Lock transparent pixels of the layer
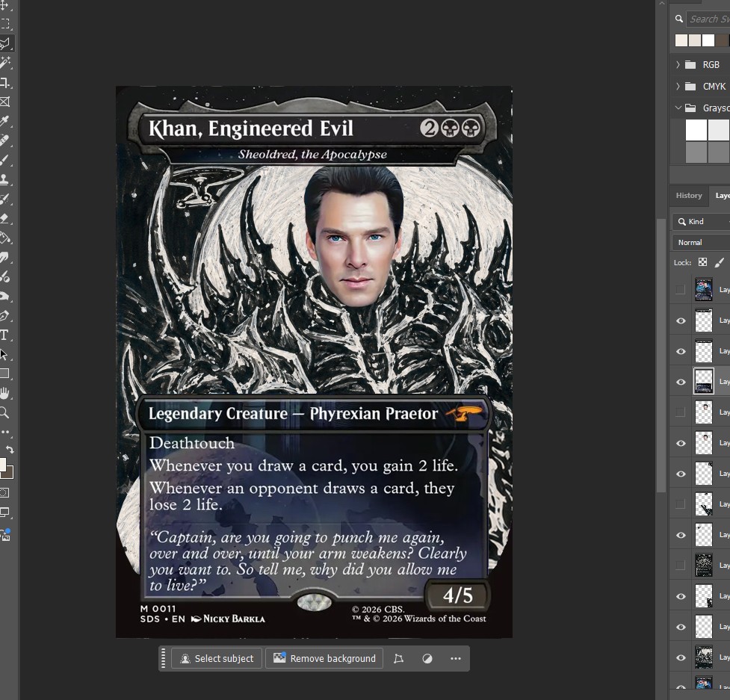This screenshot has height=700, width=730. pyautogui.click(x=702, y=262)
